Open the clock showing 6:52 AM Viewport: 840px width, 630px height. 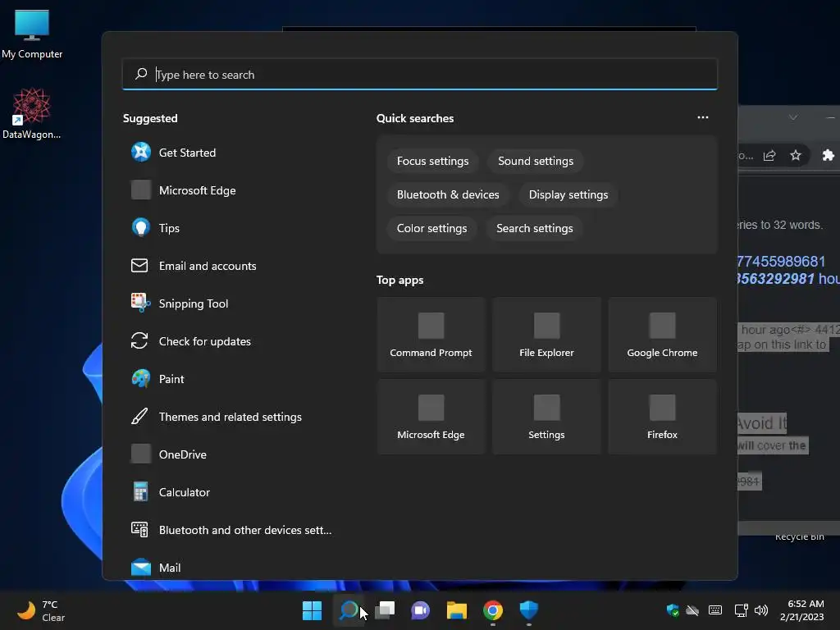click(802, 610)
